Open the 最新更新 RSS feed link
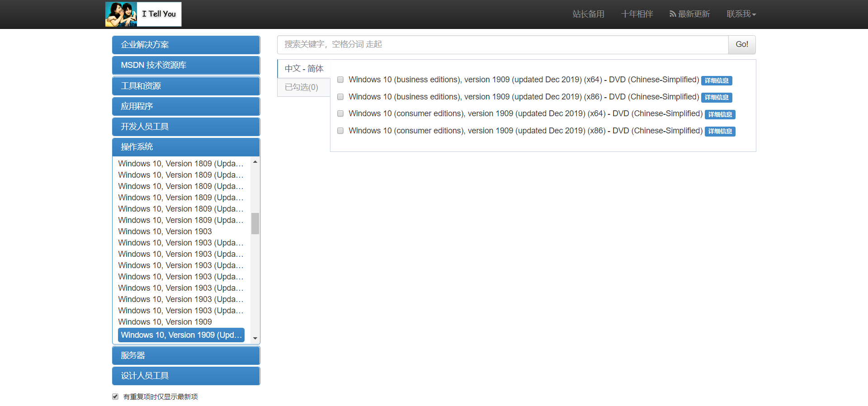Image resolution: width=868 pixels, height=406 pixels. (689, 14)
